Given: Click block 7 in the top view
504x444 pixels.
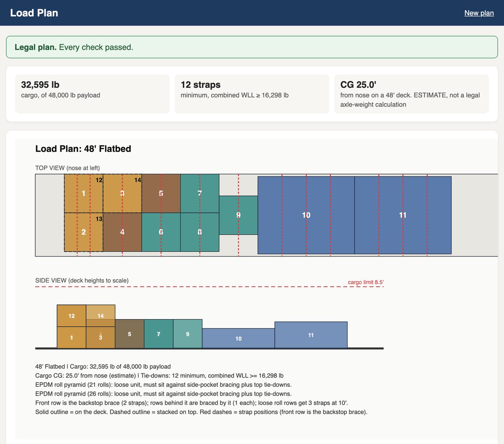Looking at the screenshot, I should click(x=200, y=193).
